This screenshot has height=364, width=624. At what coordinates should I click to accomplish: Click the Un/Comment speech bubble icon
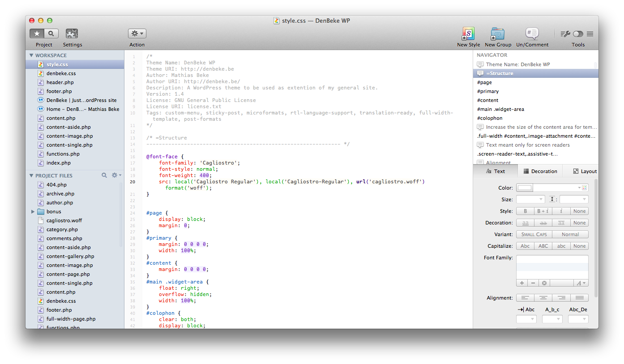click(x=532, y=34)
